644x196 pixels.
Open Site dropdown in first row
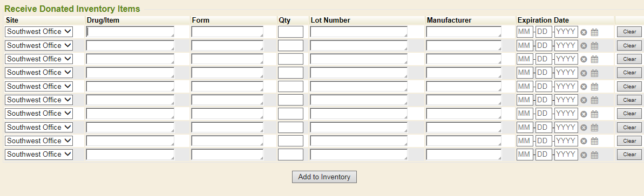(39, 32)
